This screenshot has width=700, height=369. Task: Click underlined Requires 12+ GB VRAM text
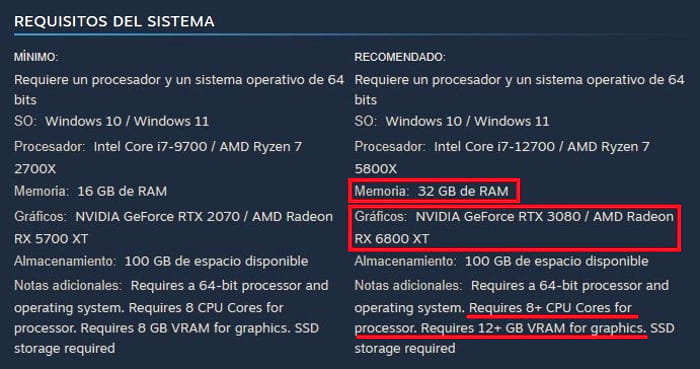tap(533, 328)
